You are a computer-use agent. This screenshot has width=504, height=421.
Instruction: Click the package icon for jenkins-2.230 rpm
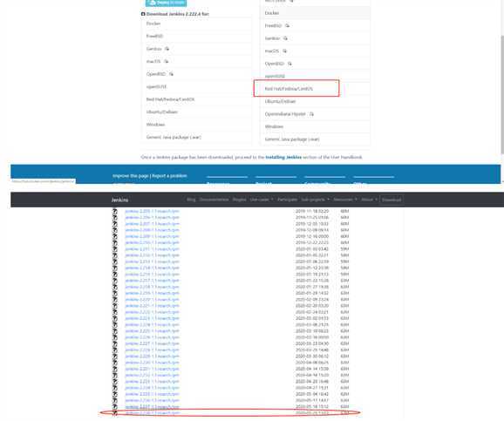[115, 363]
